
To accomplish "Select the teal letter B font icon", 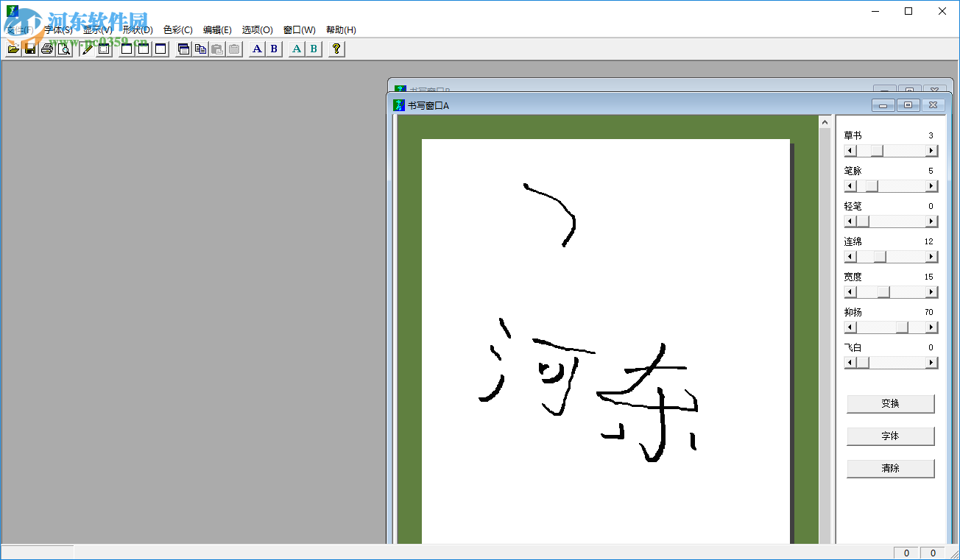I will (312, 49).
